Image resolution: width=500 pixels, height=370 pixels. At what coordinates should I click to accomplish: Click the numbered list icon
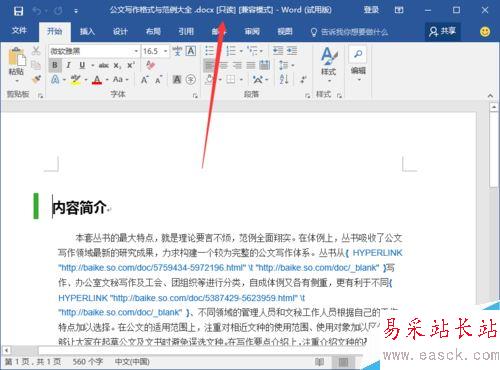[x=231, y=51]
